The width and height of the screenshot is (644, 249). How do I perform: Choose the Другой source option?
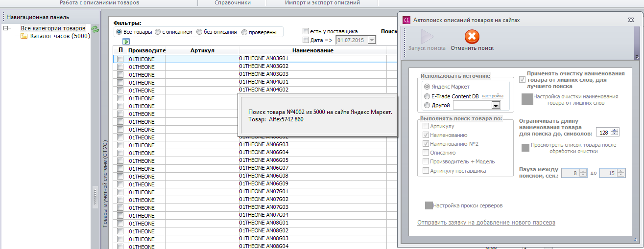(x=427, y=105)
